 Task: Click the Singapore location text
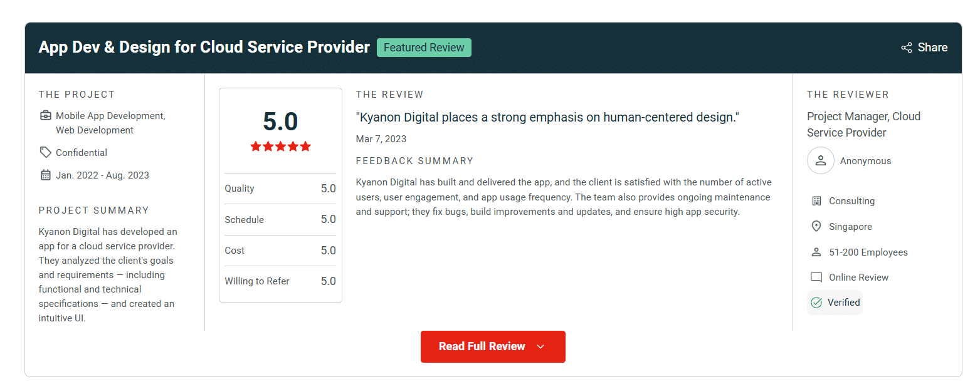[x=850, y=227]
